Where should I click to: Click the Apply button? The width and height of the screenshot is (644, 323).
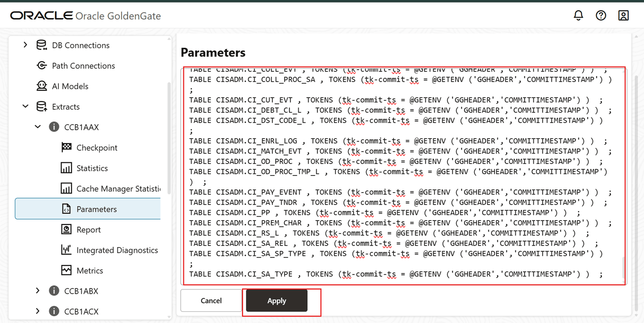click(x=277, y=301)
